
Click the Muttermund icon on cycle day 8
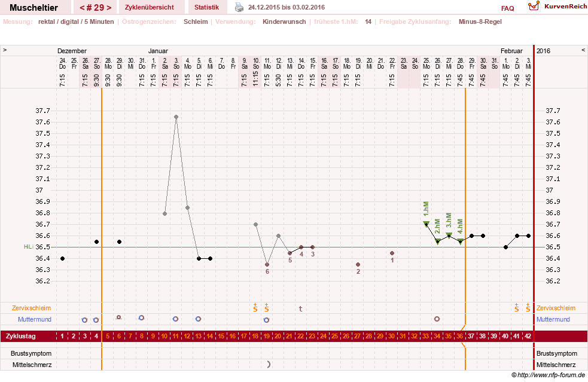coord(141,317)
